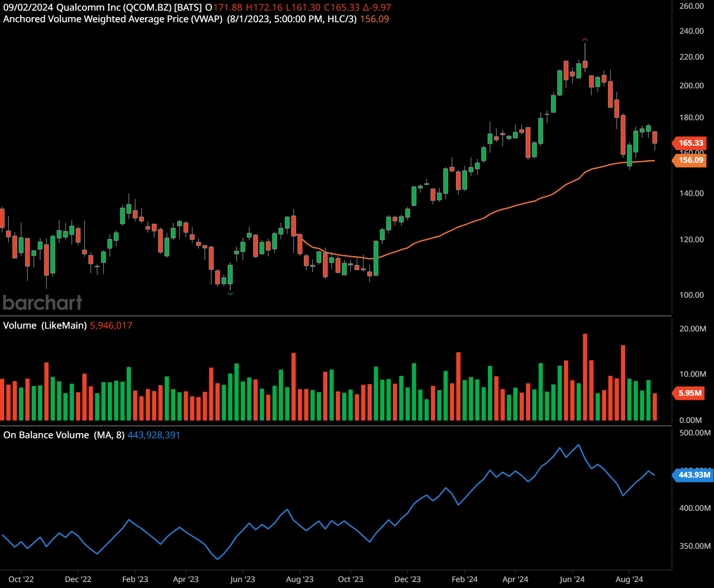
Task: Click the On Balance Volume (MA, 8) label
Action: coord(64,435)
